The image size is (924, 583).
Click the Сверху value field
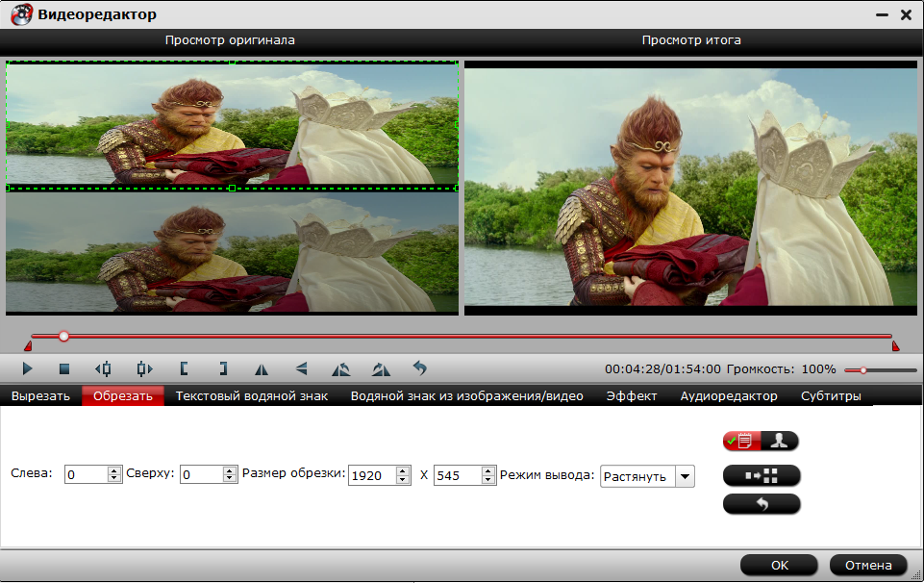coord(202,474)
